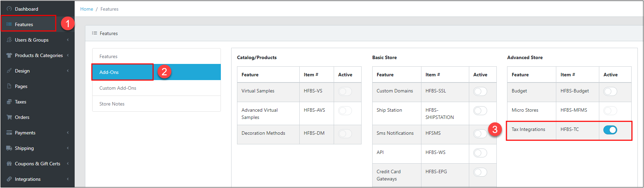Expand the Payments sidebar chevron

(68, 133)
